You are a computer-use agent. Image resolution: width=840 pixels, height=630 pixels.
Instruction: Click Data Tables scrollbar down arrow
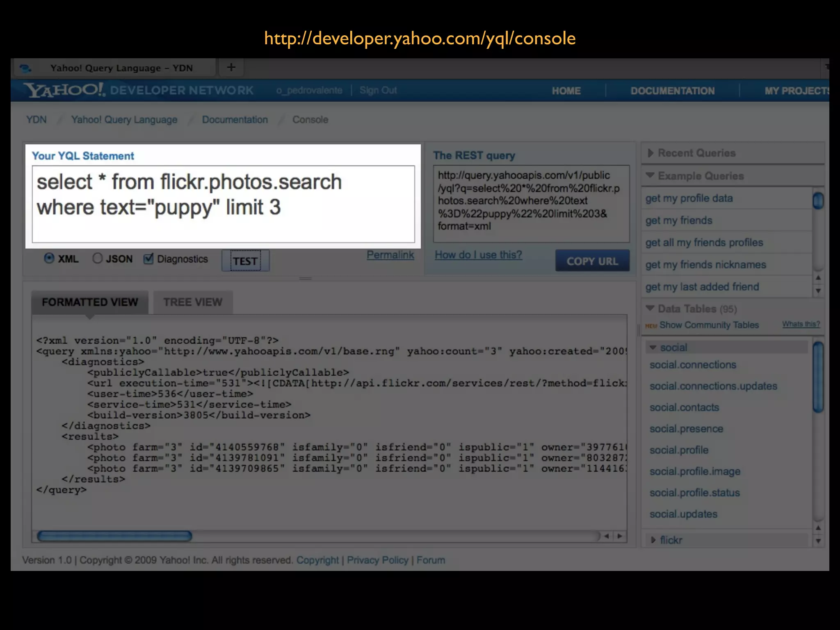tap(818, 541)
